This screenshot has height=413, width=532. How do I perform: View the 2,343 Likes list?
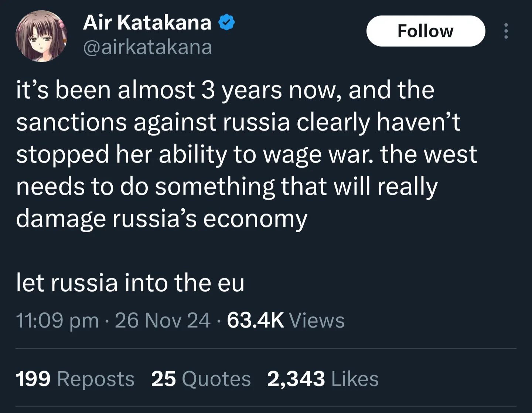point(323,379)
